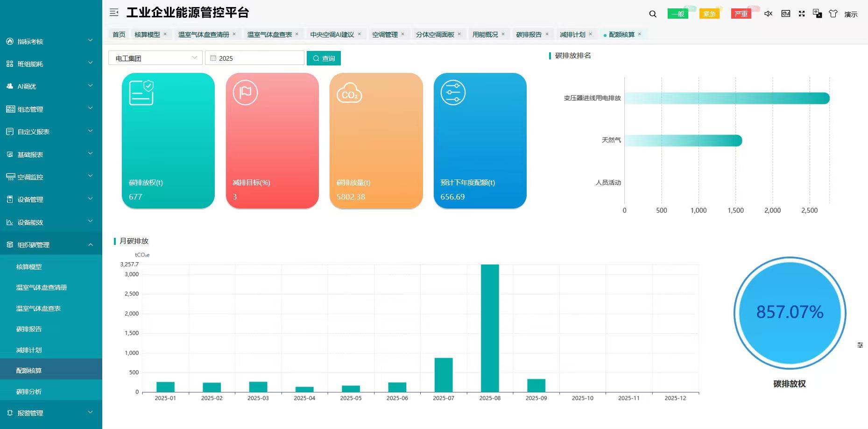
Task: Click the 查询 query button
Action: coord(324,58)
